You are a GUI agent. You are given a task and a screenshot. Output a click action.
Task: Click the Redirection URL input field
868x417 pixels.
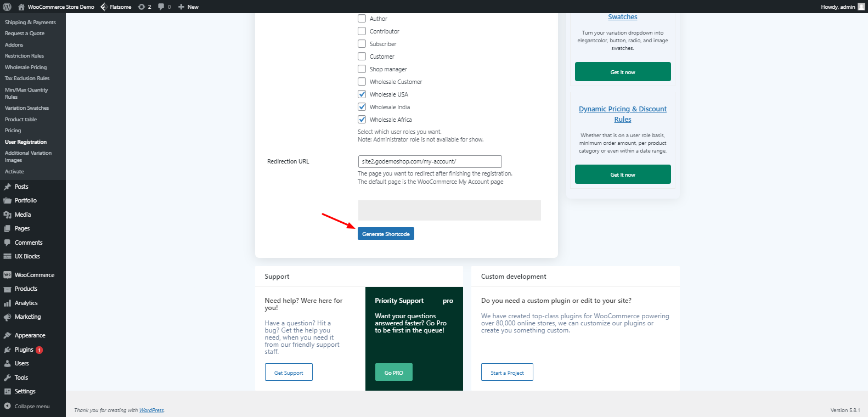(430, 161)
